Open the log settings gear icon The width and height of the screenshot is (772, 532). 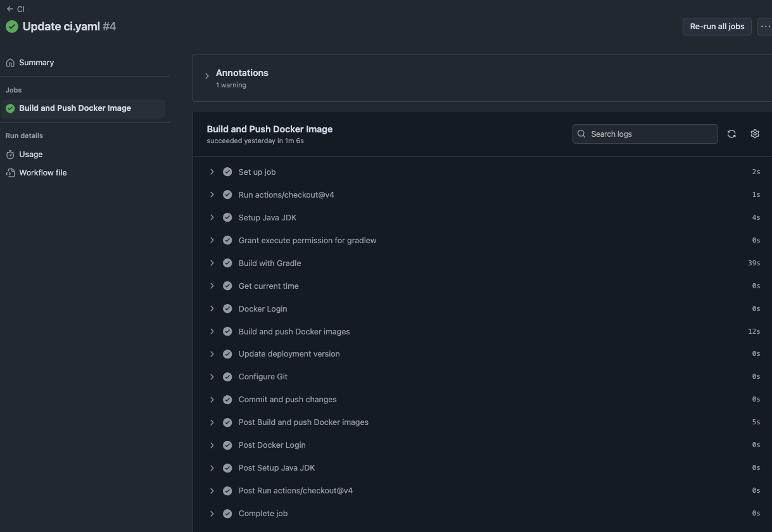pyautogui.click(x=755, y=134)
